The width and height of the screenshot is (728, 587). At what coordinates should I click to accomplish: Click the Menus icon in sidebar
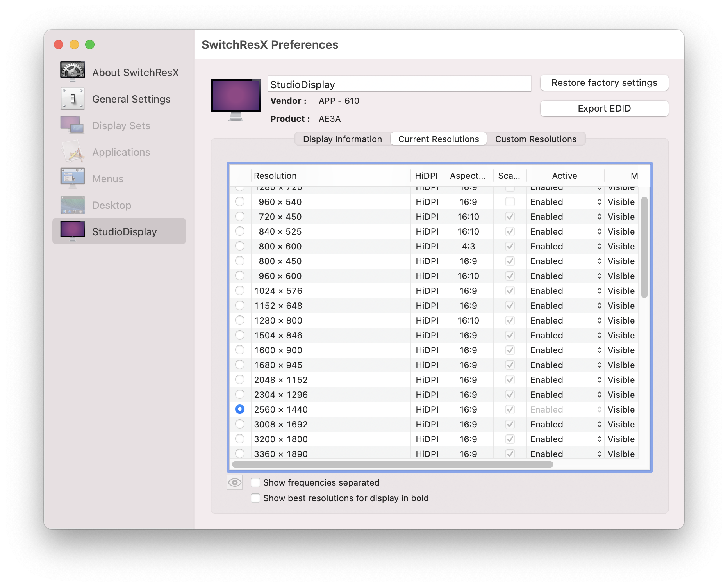(x=73, y=178)
